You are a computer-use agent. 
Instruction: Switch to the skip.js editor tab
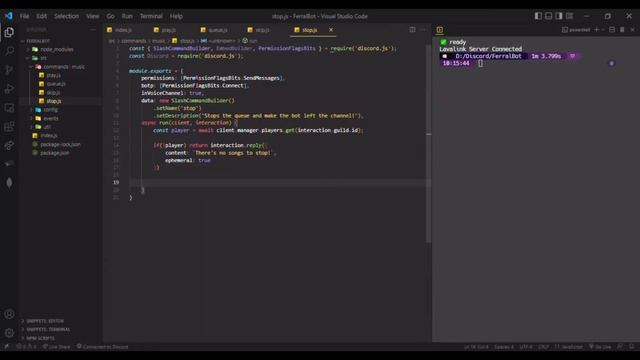point(267,30)
